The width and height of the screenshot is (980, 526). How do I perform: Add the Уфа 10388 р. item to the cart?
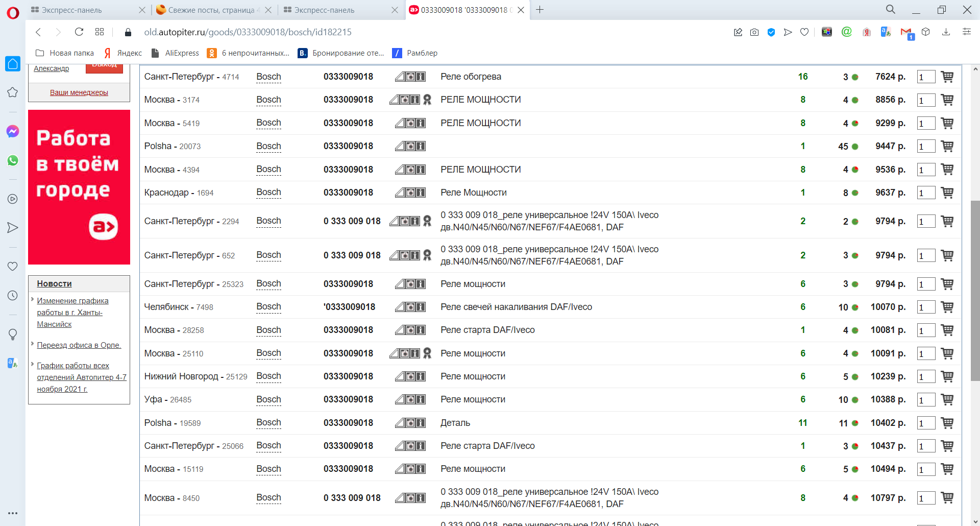click(x=947, y=399)
